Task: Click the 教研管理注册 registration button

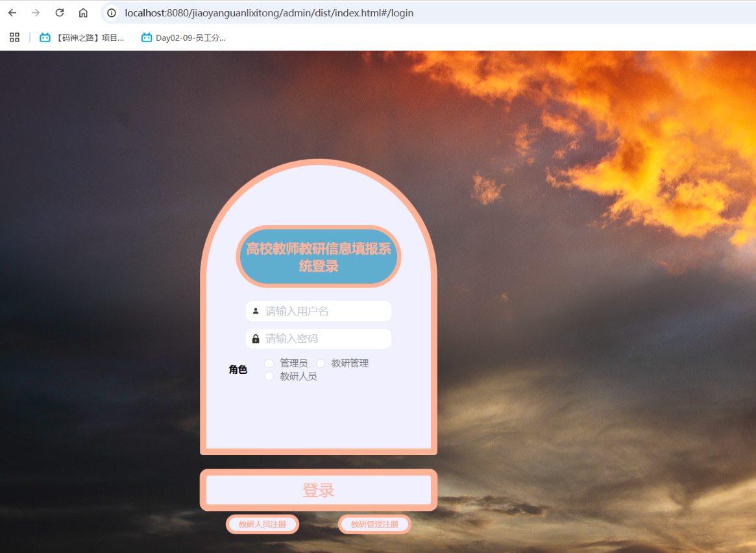Action: point(374,524)
